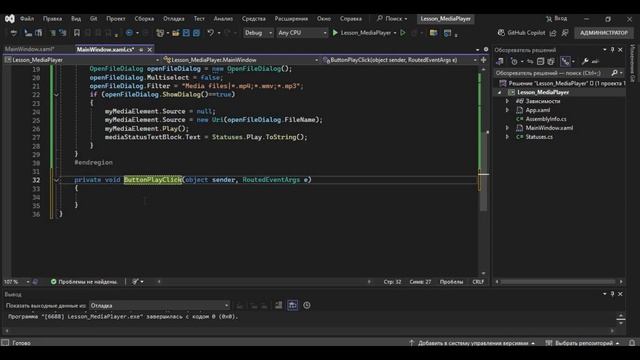
Task: Start debugging Lesson_MediaPlayer with green play button
Action: (x=336, y=33)
